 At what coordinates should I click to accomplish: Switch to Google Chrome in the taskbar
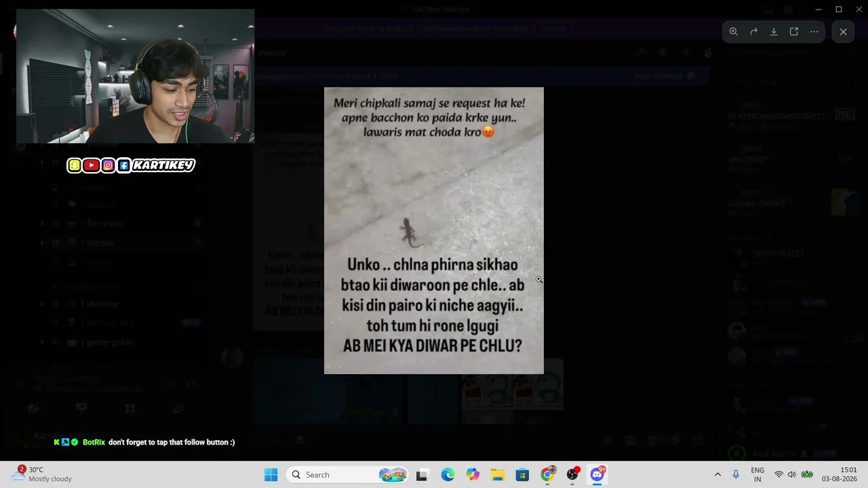pos(547,474)
